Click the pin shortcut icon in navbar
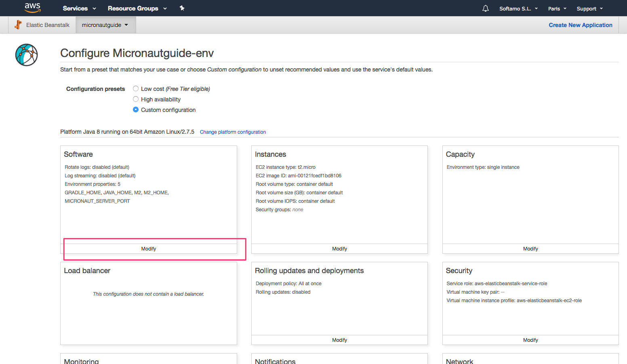The height and width of the screenshot is (364, 627). pyautogui.click(x=182, y=8)
